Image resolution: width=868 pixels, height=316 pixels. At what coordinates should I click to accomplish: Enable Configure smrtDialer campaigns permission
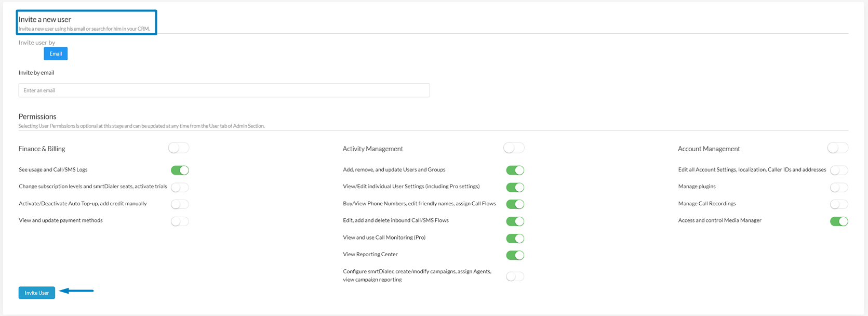[x=515, y=276]
